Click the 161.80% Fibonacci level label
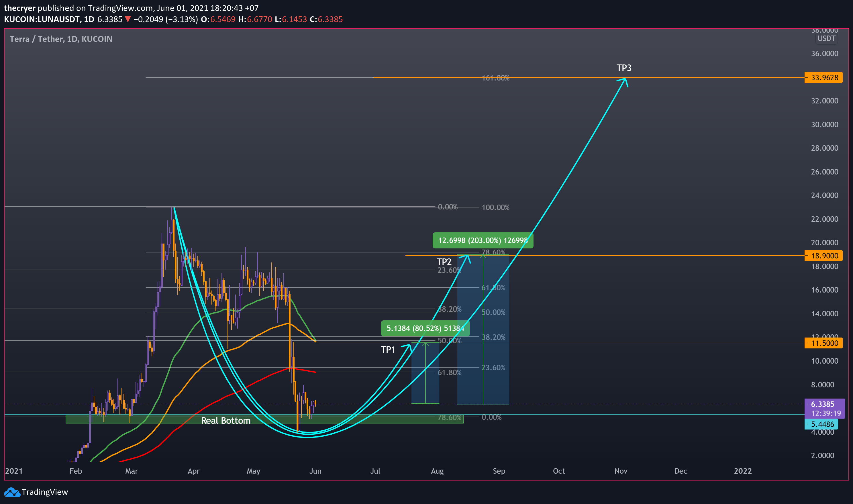 pos(495,78)
